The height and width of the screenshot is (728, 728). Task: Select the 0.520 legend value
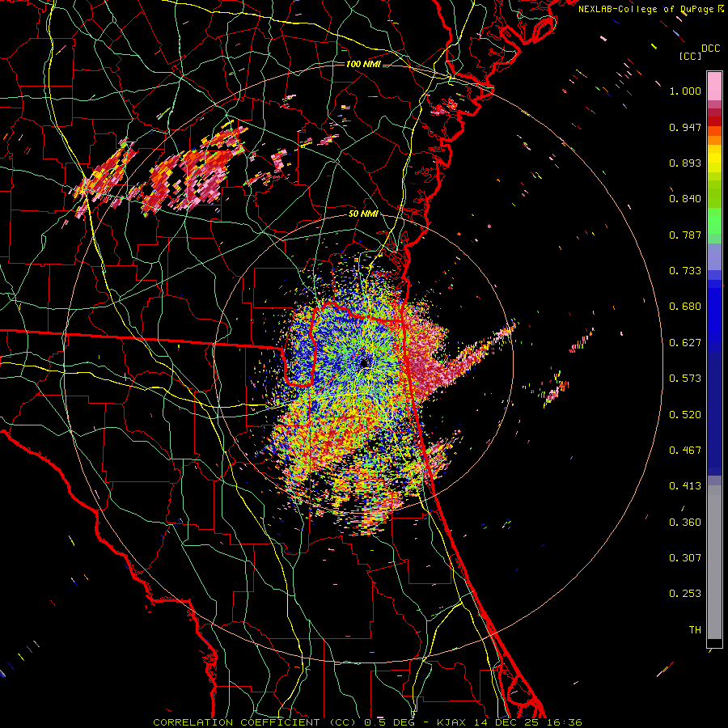[685, 415]
